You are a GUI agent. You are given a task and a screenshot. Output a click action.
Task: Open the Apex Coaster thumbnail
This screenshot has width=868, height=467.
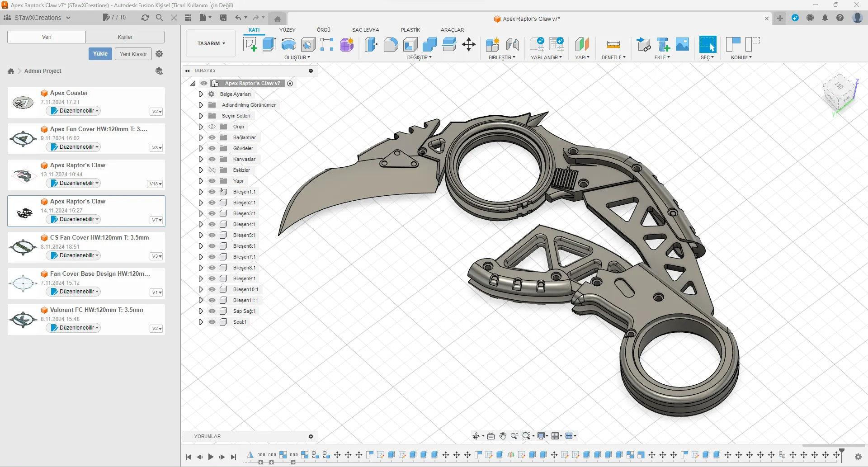[x=23, y=103]
